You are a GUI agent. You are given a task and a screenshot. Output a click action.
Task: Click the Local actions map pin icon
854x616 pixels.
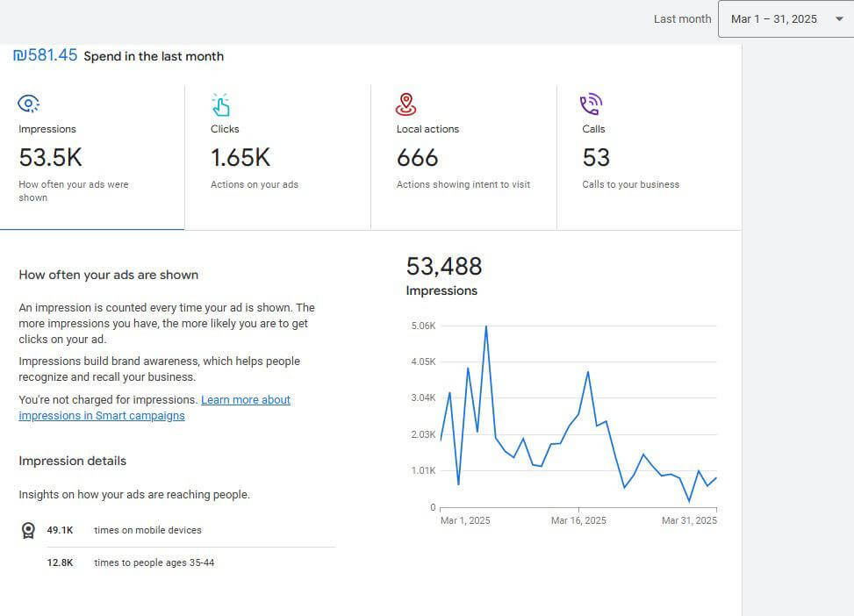[405, 104]
